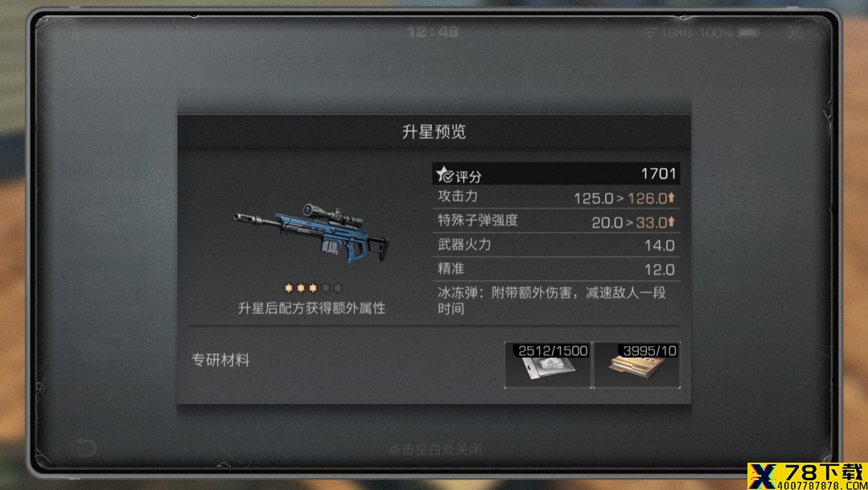The image size is (868, 490).
Task: Click the silver material icon showing 2512/1500
Action: tap(547, 365)
